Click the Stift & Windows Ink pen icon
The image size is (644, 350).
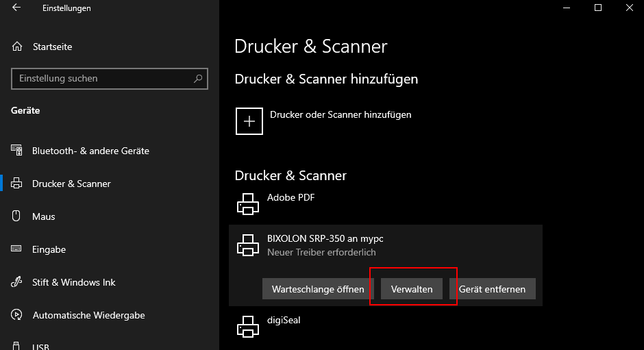17,282
